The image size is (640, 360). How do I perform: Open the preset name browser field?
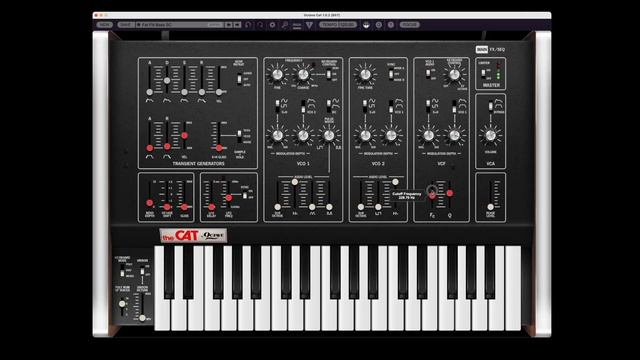click(180, 25)
